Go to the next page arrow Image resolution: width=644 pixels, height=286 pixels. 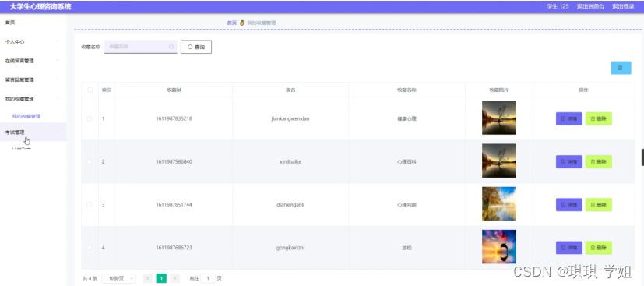click(x=175, y=278)
